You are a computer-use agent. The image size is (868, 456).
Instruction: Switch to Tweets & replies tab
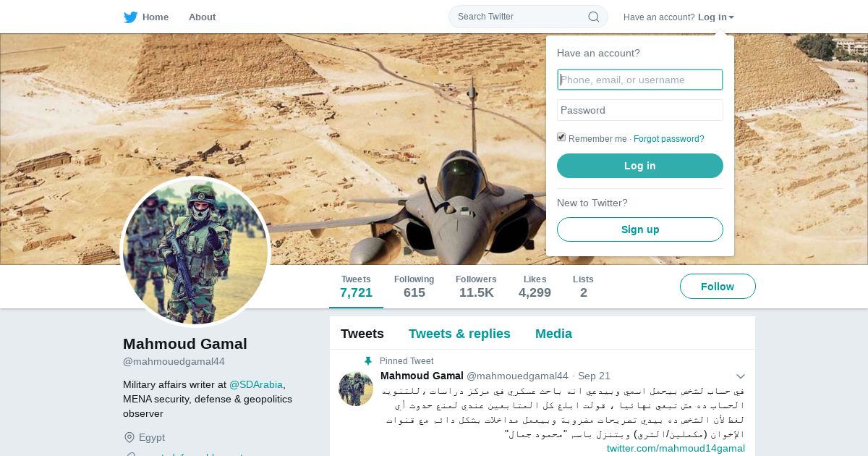[x=459, y=334]
